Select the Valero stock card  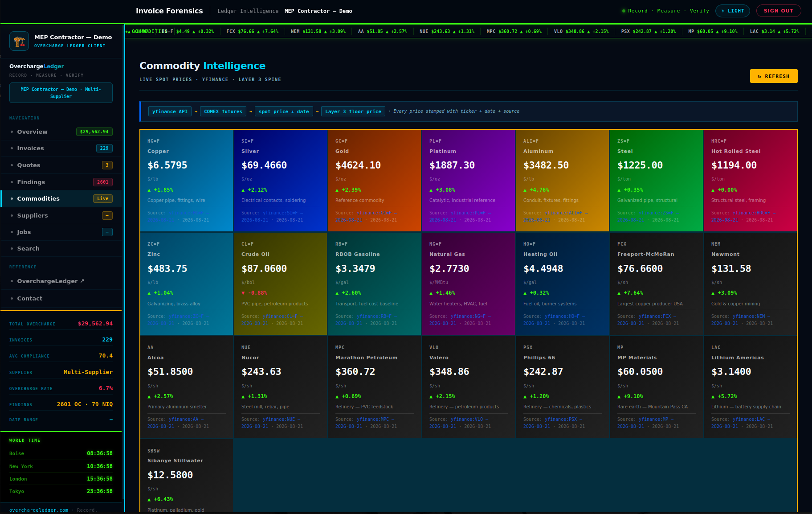click(469, 387)
